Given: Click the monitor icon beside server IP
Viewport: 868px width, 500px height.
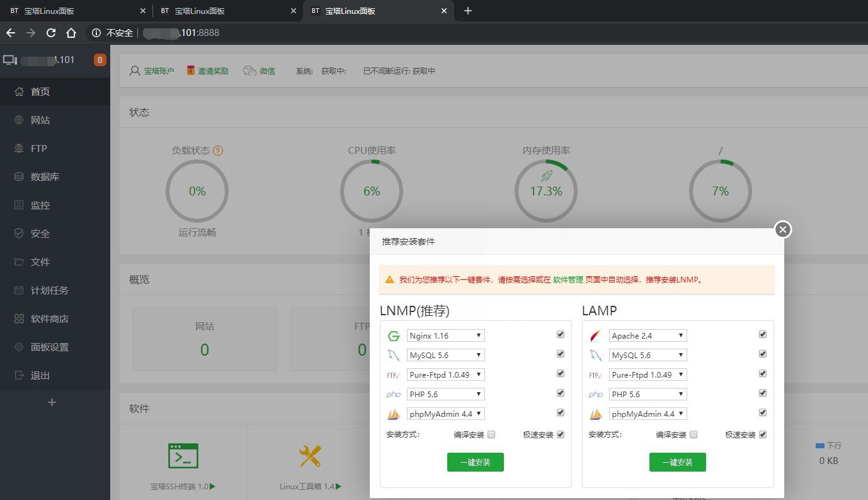Looking at the screenshot, I should click(x=9, y=60).
